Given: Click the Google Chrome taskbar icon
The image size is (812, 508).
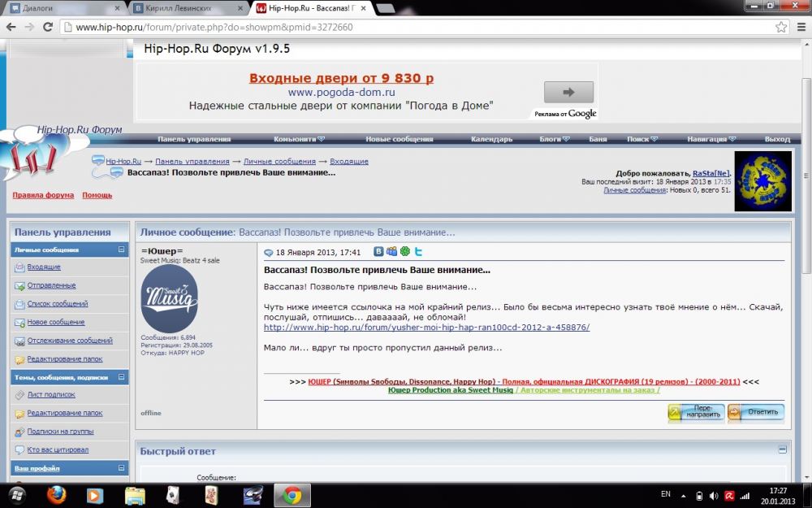Looking at the screenshot, I should [292, 496].
